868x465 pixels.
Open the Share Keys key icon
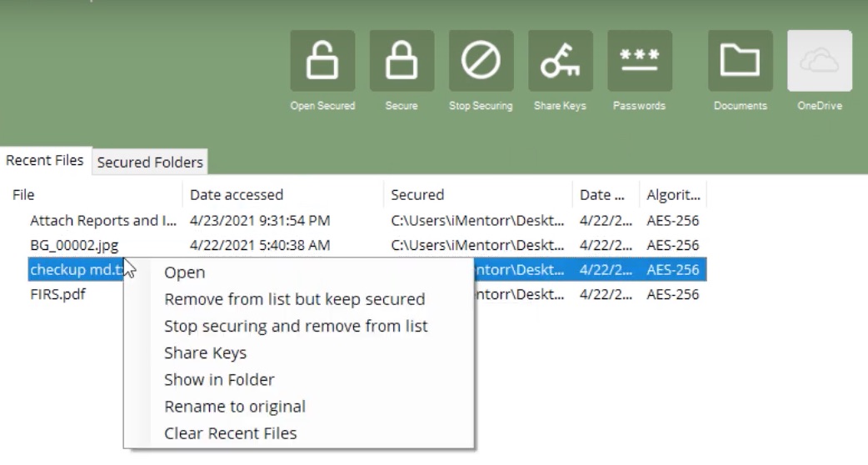pyautogui.click(x=561, y=61)
